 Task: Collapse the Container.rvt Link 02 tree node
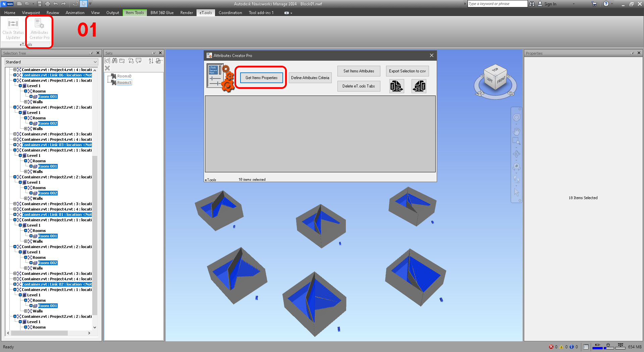(15, 284)
